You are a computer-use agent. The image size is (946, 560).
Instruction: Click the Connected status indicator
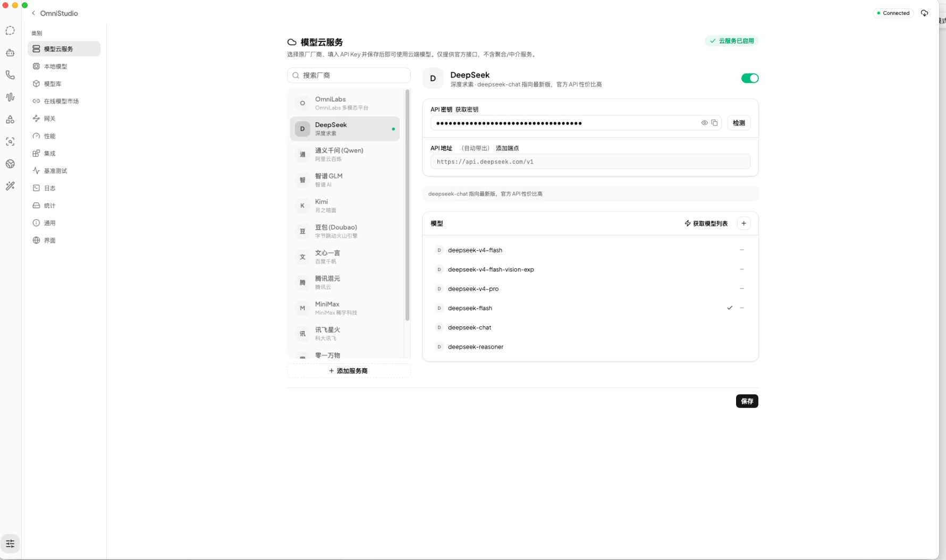pos(893,13)
